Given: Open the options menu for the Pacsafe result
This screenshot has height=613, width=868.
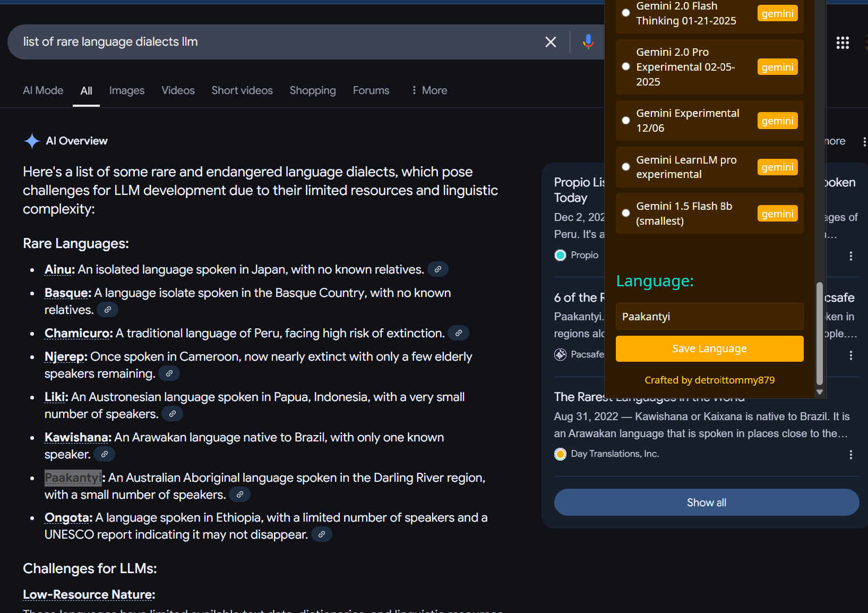Looking at the screenshot, I should click(x=851, y=355).
